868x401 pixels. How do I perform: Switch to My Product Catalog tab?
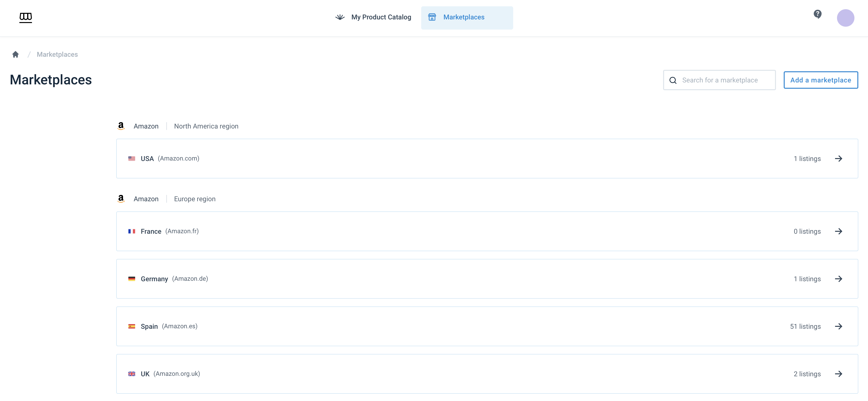(x=373, y=17)
